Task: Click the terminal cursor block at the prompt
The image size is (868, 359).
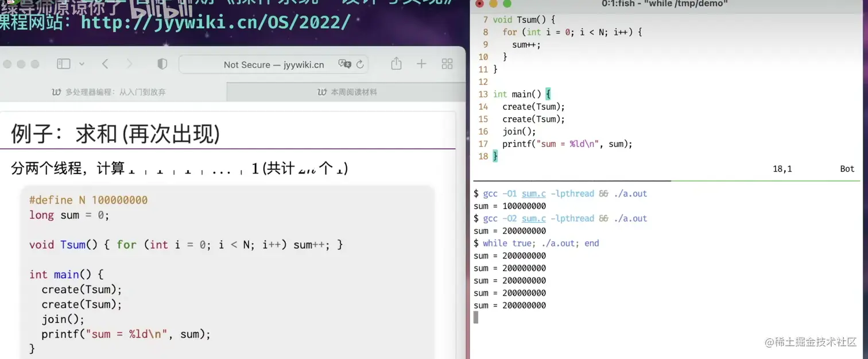Action: point(476,318)
